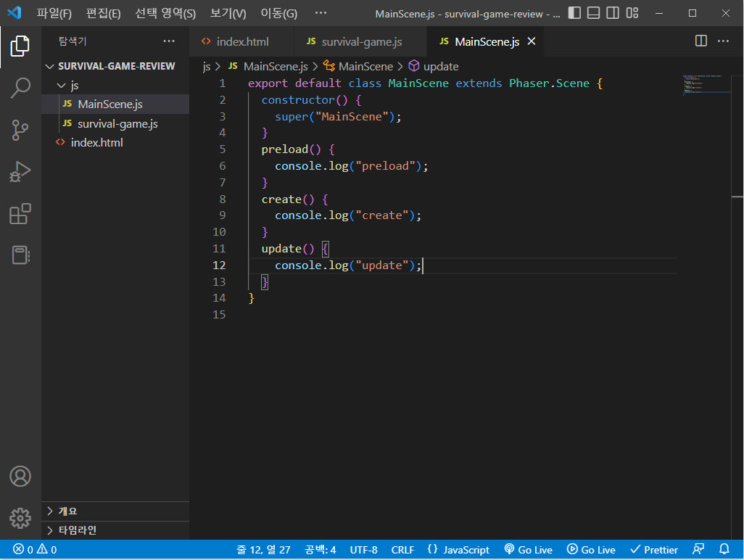Screen dimensions: 744x560
Task: Click the line and column indicator 줄 12, 열 27
Action: (263, 550)
